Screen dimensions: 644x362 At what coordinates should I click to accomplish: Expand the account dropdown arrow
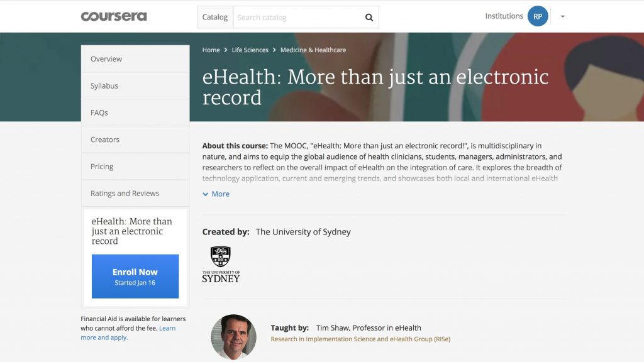pos(563,16)
